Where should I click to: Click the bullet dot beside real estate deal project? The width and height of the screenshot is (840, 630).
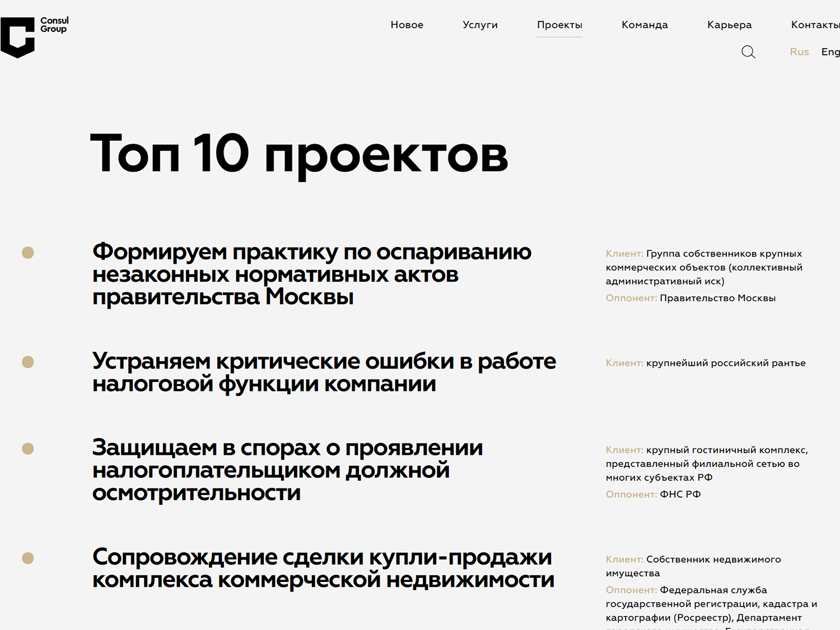[28, 558]
